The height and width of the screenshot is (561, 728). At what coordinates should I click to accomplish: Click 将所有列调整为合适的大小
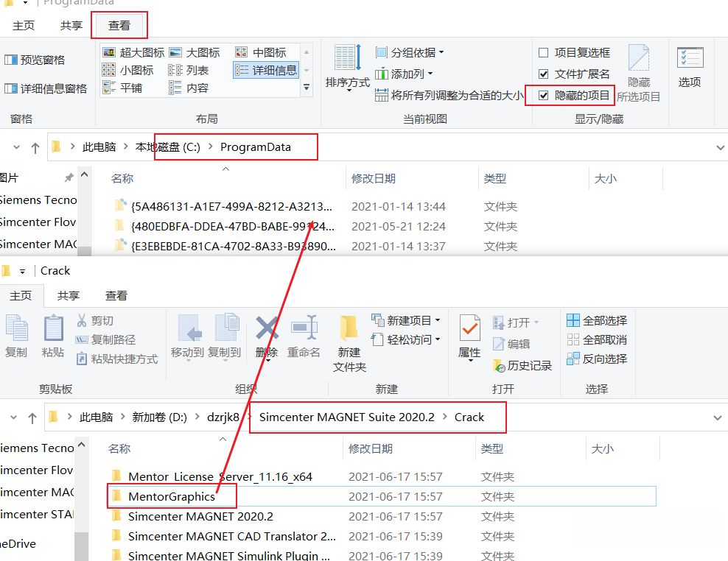point(449,95)
